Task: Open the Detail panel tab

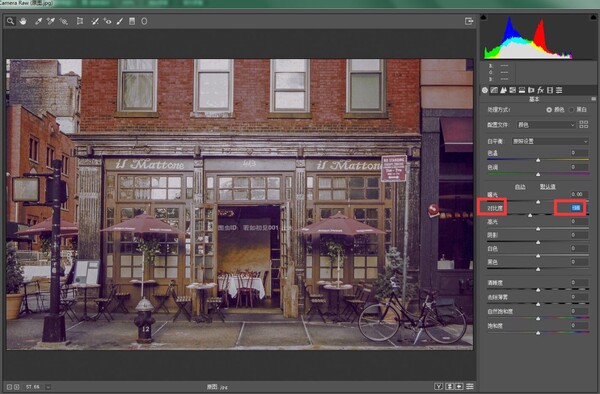Action: [503, 90]
